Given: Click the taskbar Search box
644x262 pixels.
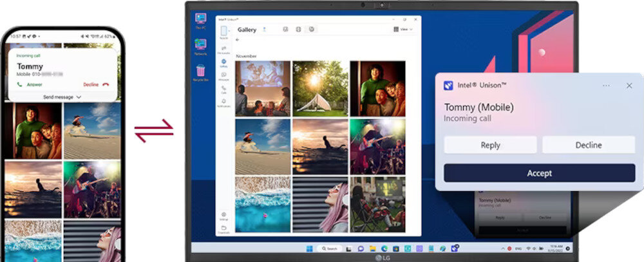Looking at the screenshot, I should click(328, 248).
